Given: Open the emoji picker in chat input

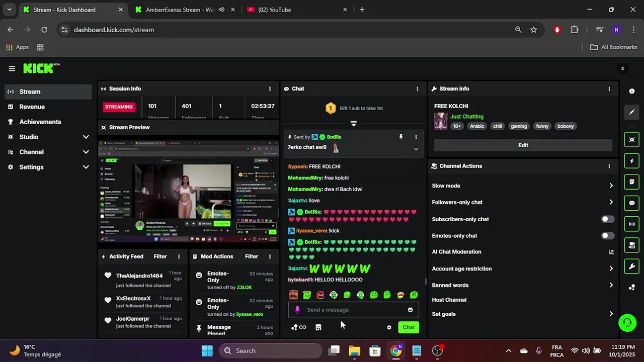Looking at the screenshot, I should [x=410, y=310].
